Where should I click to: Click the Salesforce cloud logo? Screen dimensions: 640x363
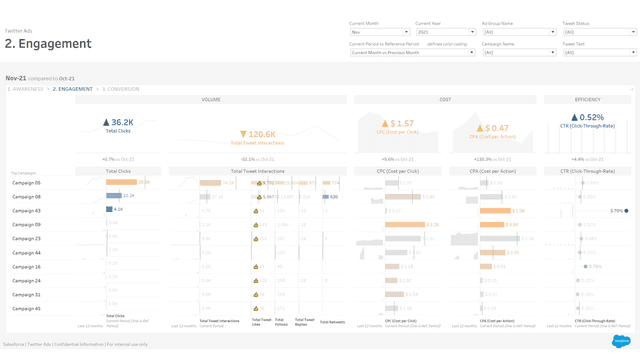621,341
